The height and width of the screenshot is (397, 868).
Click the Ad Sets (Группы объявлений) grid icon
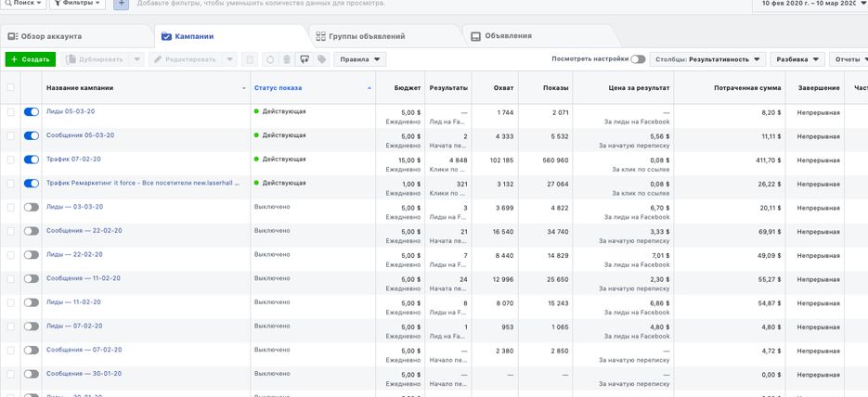320,36
